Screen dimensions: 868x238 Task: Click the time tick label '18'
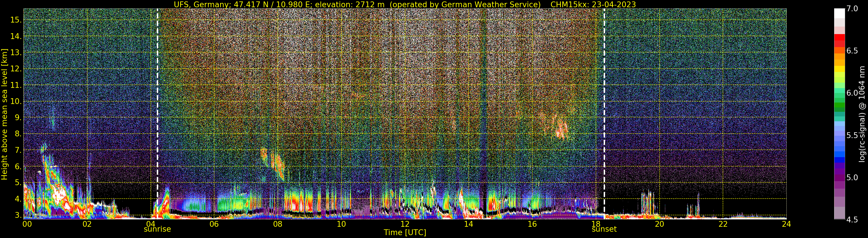[596, 224]
